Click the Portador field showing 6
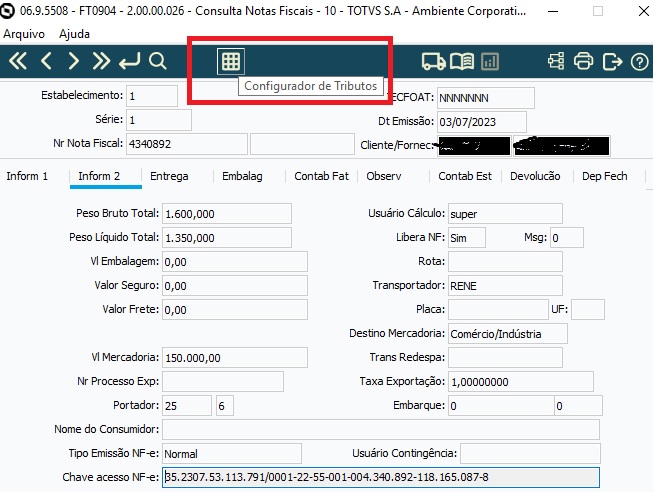 (225, 405)
